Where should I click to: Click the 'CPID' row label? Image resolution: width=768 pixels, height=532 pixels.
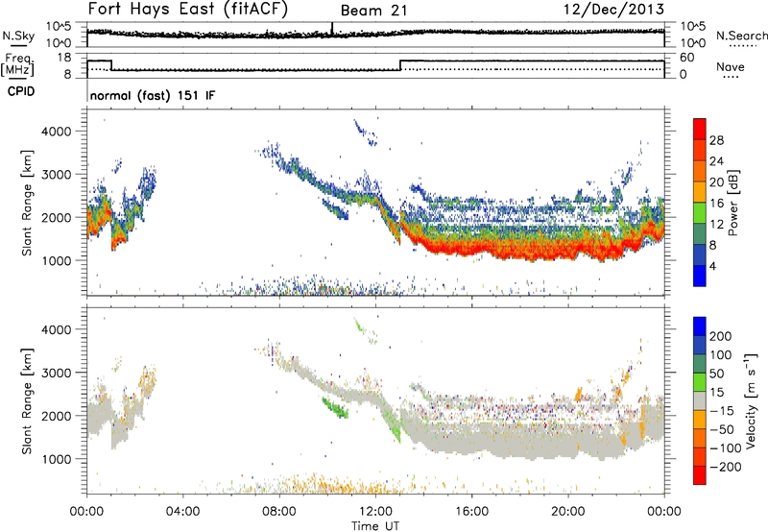21,91
